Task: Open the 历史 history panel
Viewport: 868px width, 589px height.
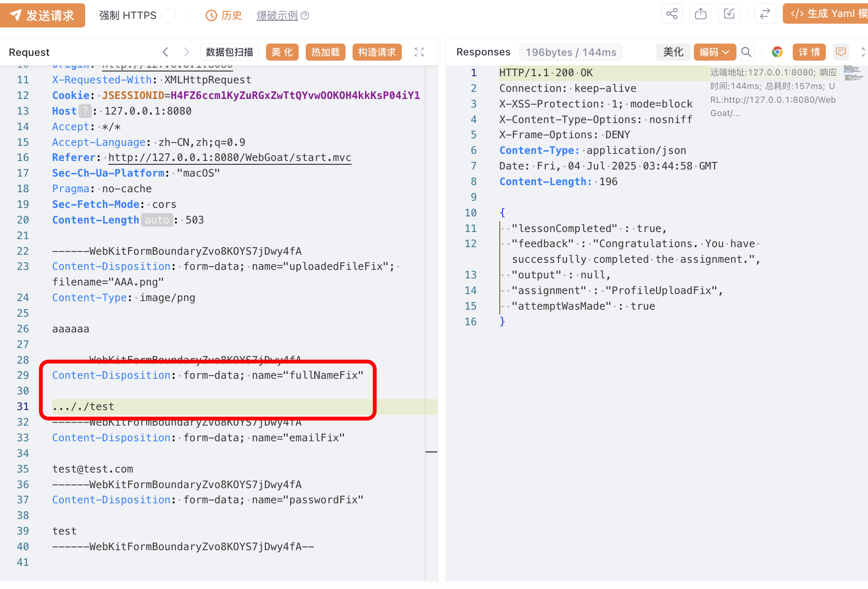Action: 224,16
